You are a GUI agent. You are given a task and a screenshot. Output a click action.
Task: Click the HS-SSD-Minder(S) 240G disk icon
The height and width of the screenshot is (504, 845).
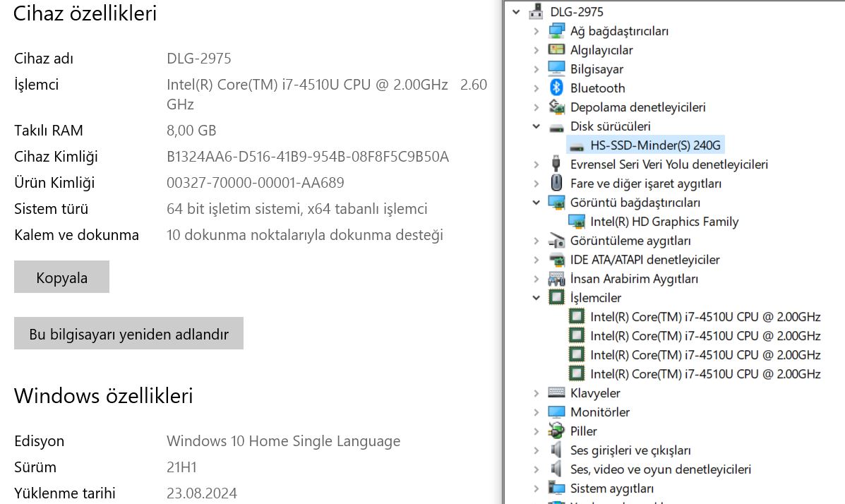(577, 146)
